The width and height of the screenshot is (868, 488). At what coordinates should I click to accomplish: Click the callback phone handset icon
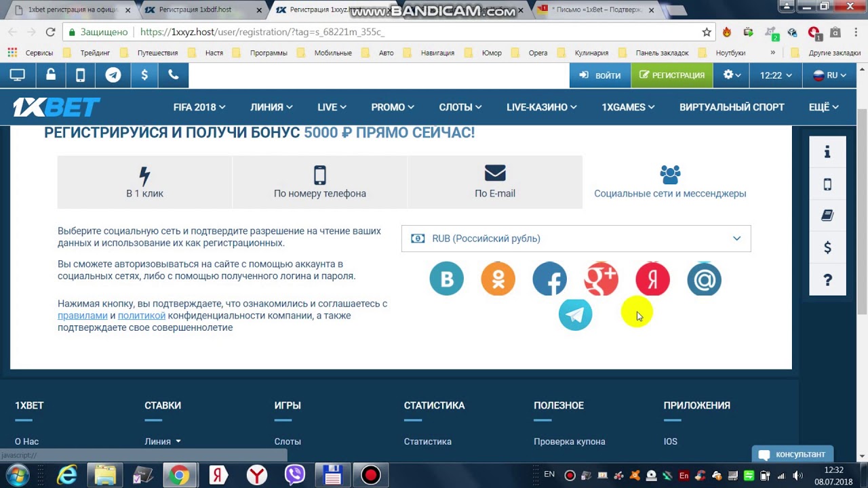click(x=174, y=75)
